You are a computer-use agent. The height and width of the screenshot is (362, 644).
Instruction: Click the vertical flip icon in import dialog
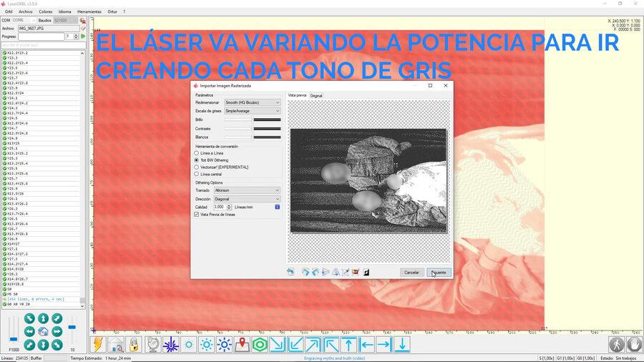336,272
